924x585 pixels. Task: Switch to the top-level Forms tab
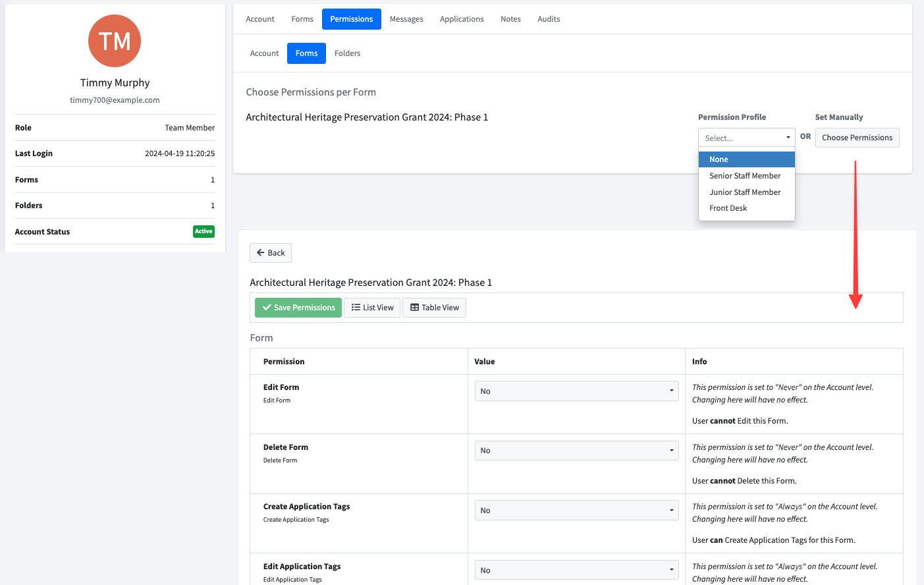(x=302, y=19)
